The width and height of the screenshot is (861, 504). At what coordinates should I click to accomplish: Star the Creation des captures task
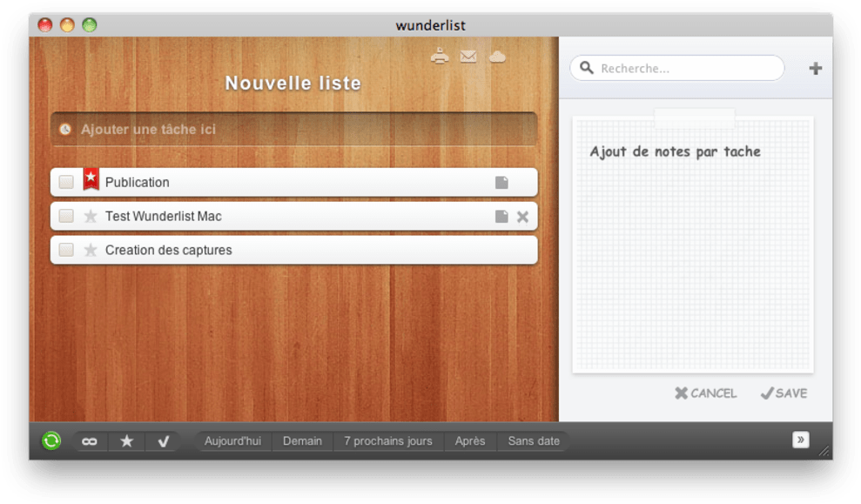pos(90,251)
